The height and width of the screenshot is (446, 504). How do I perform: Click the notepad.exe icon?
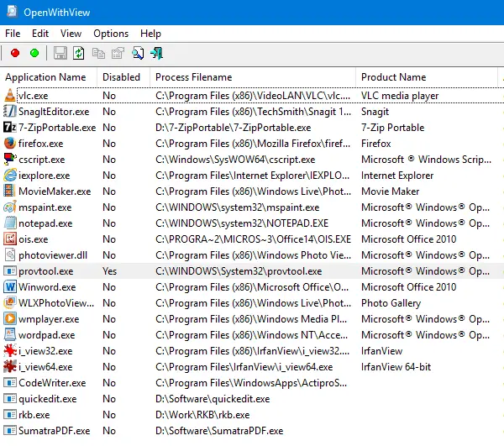(x=9, y=223)
